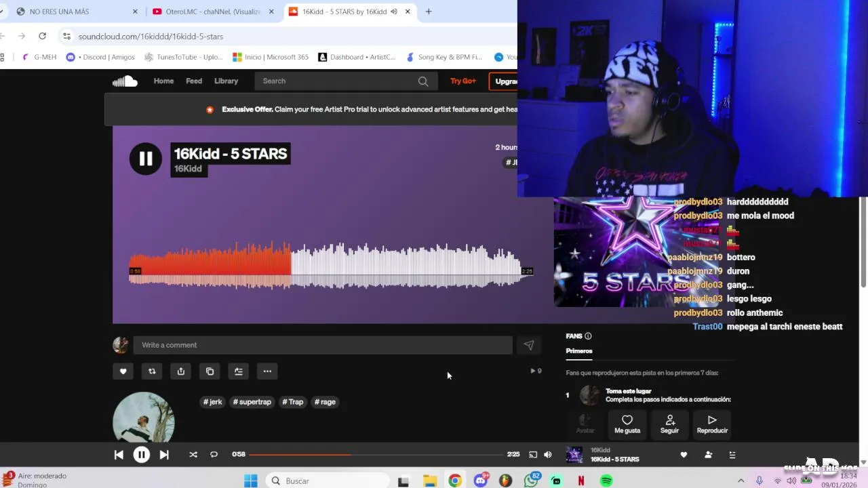Mute the tab via its speaker icon

pos(394,12)
